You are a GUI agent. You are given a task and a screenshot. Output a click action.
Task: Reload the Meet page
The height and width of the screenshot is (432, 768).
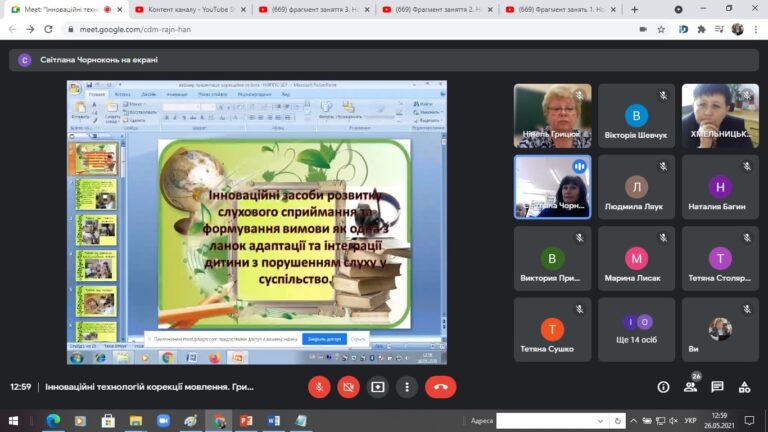pyautogui.click(x=48, y=29)
